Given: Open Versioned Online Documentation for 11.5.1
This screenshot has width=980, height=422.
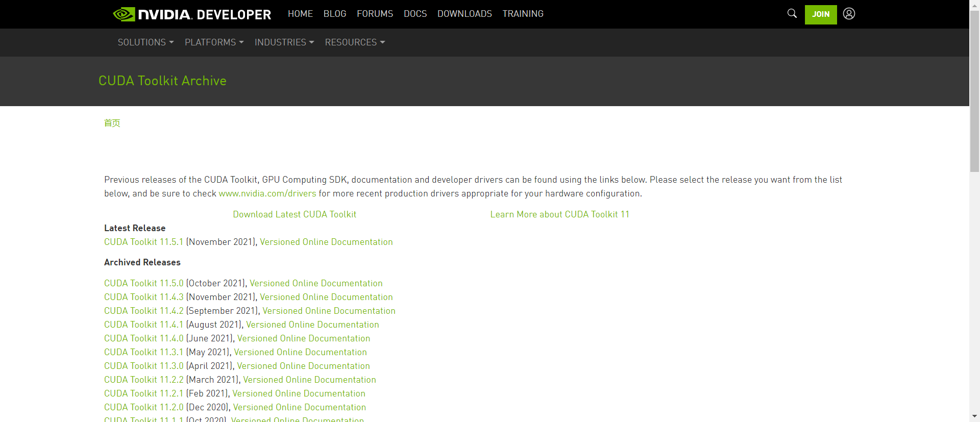Looking at the screenshot, I should click(326, 242).
